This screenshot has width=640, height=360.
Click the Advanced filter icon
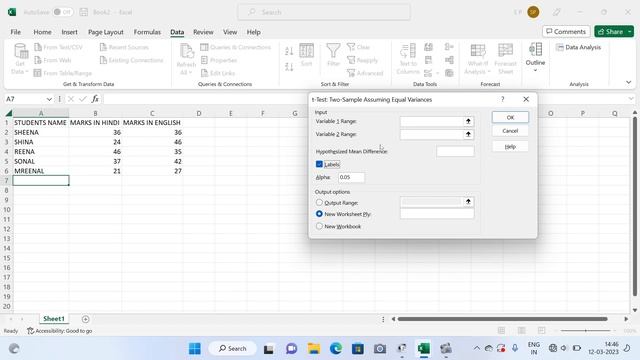(x=351, y=73)
